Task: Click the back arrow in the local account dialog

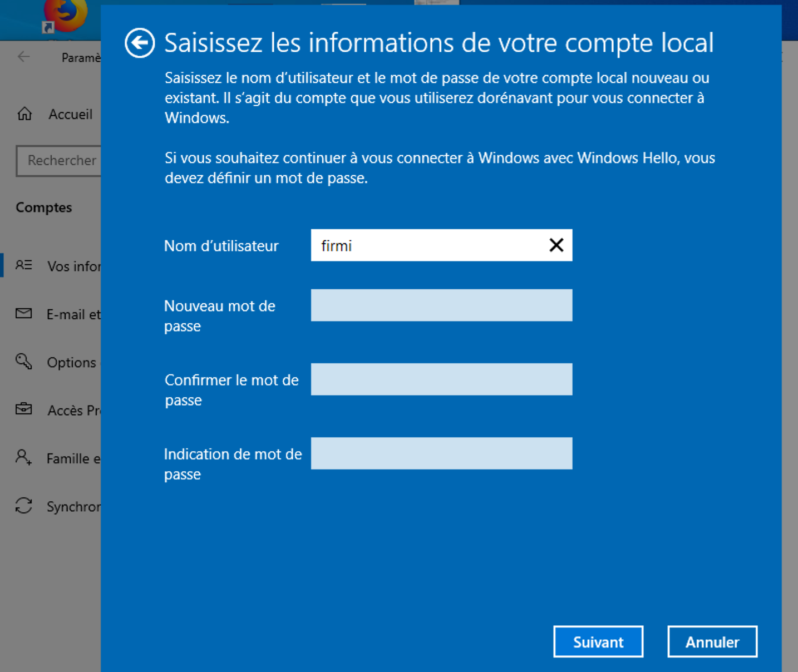Action: tap(139, 43)
